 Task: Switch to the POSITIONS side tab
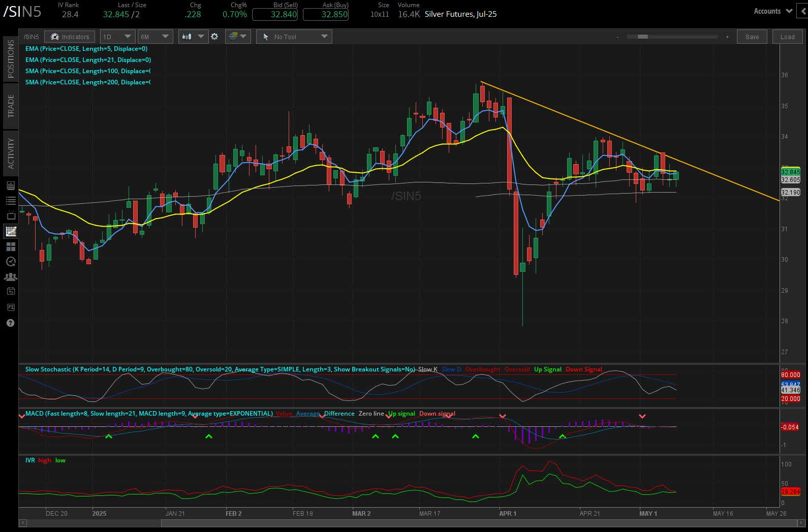[11, 58]
